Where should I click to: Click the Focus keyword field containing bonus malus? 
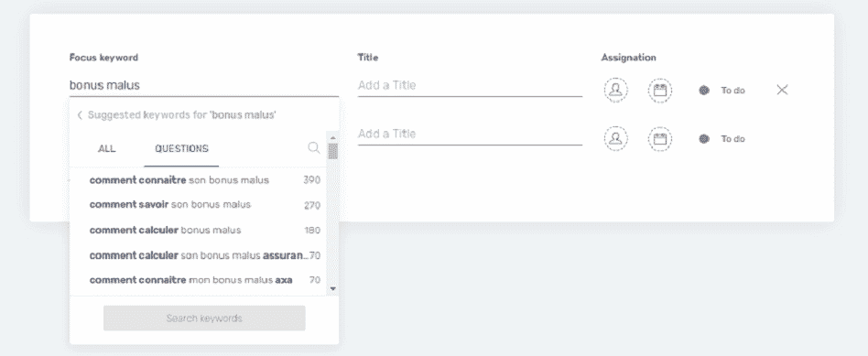pyautogui.click(x=203, y=85)
